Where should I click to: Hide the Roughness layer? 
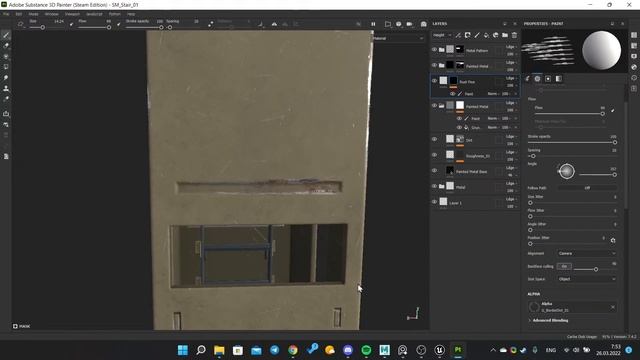[x=434, y=155]
